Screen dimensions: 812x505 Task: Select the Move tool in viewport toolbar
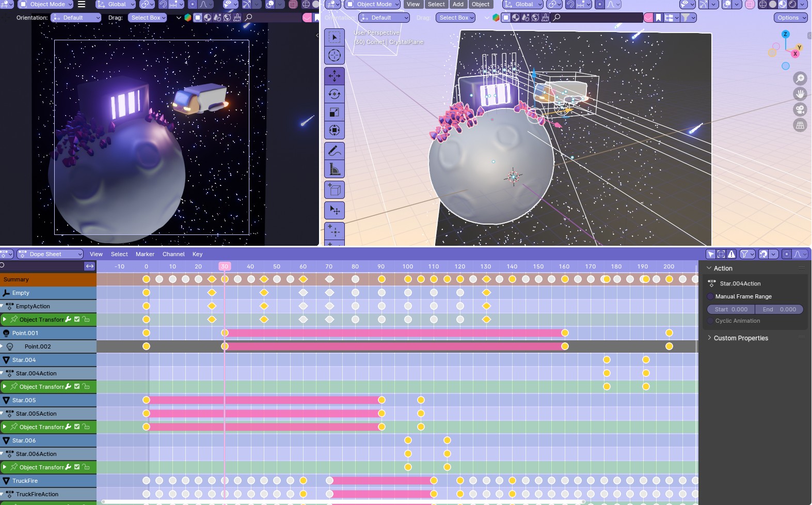(334, 76)
